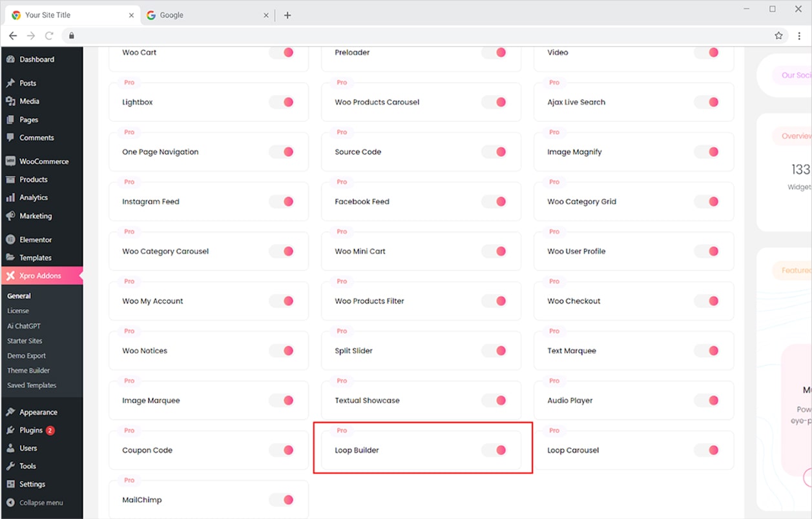Turn off the Audio Player toggle
The height and width of the screenshot is (519, 812).
pos(707,400)
